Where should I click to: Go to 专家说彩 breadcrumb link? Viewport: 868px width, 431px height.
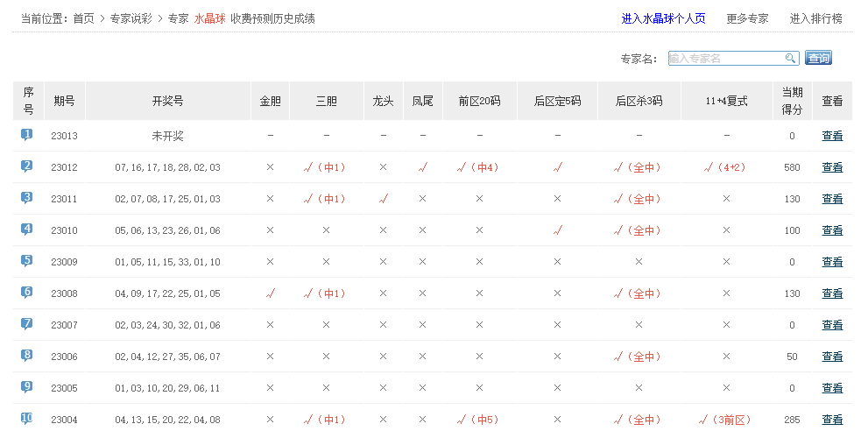coord(131,18)
